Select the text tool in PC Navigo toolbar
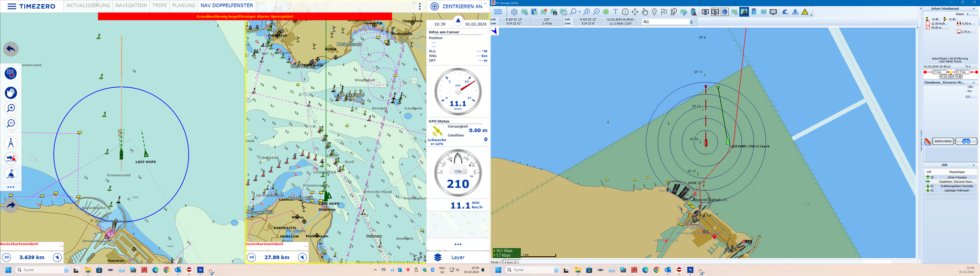The image size is (980, 276). click(615, 12)
